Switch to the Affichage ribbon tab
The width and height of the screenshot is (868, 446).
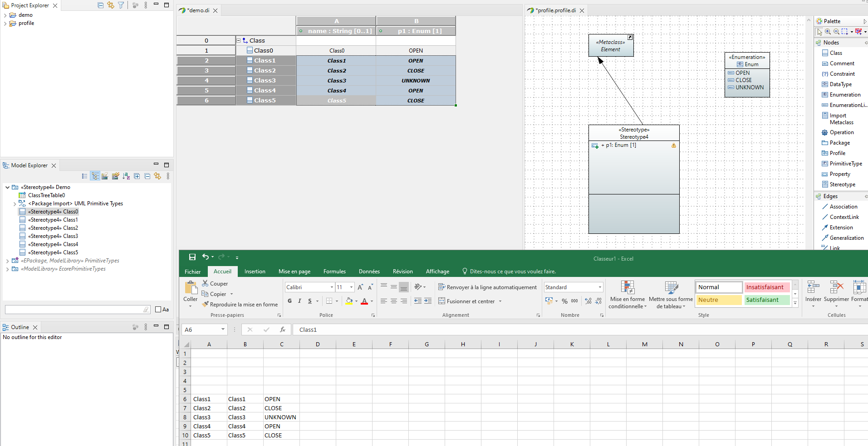tap(437, 271)
